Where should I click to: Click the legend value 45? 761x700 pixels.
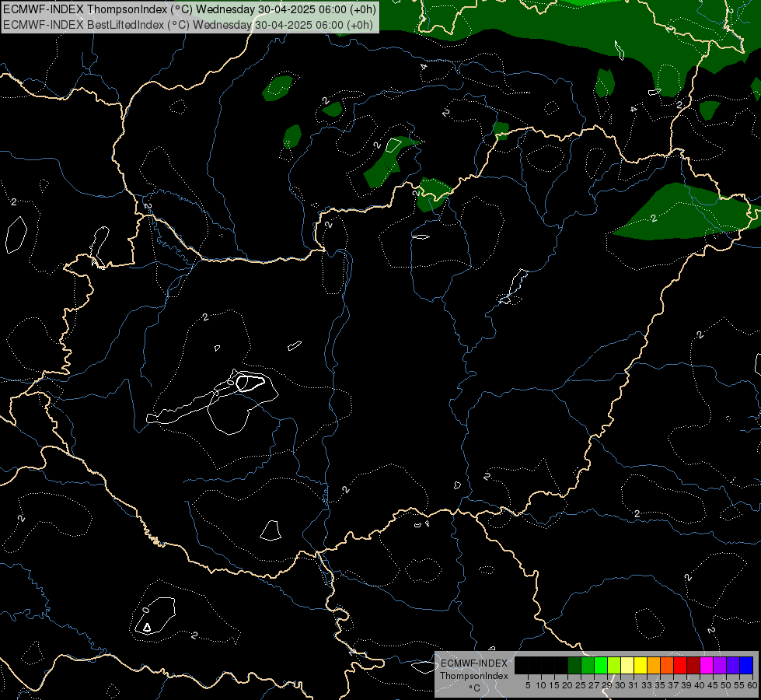pos(713,685)
